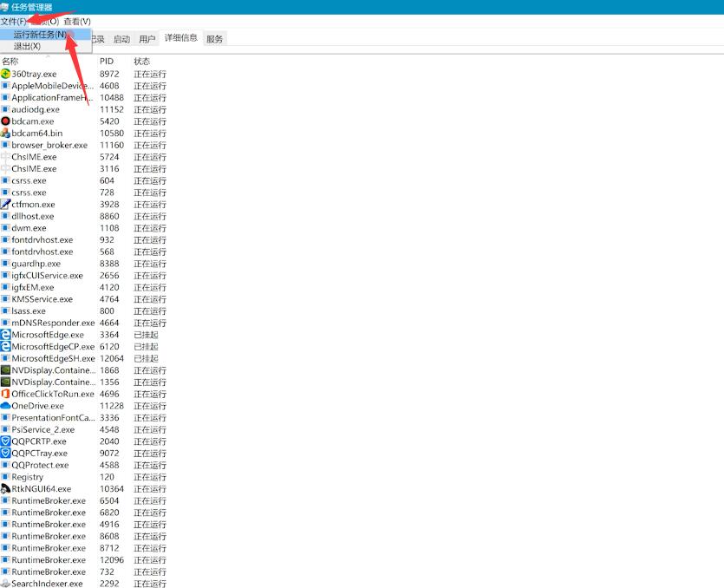Screen dimensions: 724x588
Task: Select the AppleMobileDevice... process name
Action: (53, 86)
